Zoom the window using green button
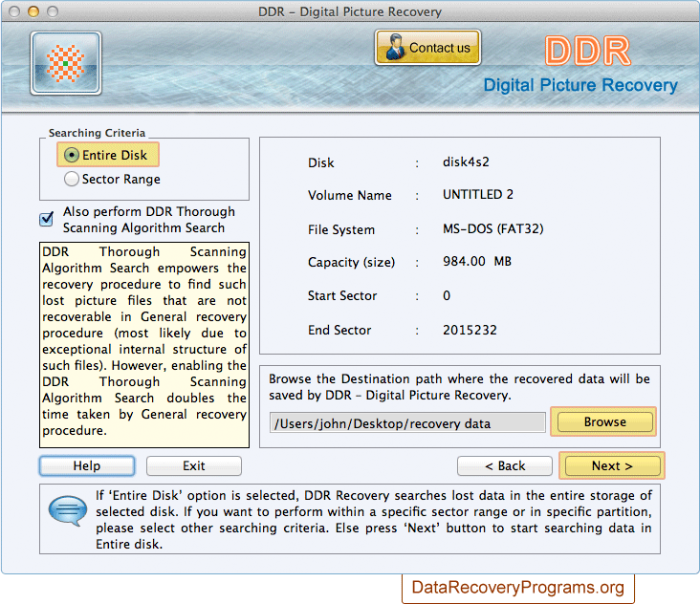 pyautogui.click(x=52, y=12)
